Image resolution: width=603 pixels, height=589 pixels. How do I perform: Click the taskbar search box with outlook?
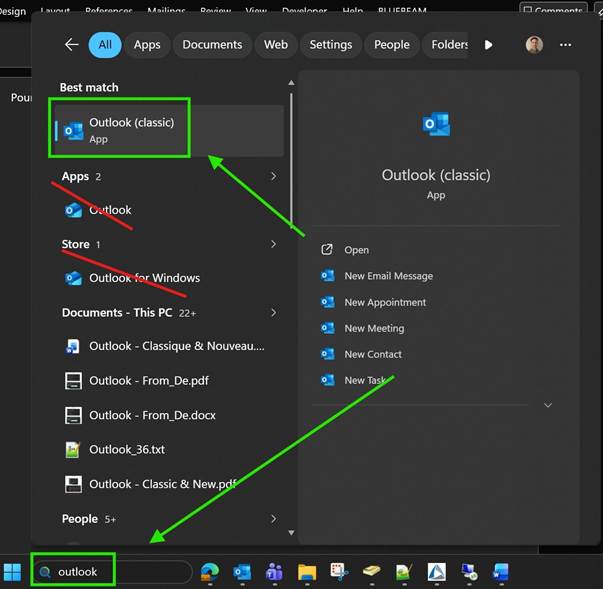114,572
